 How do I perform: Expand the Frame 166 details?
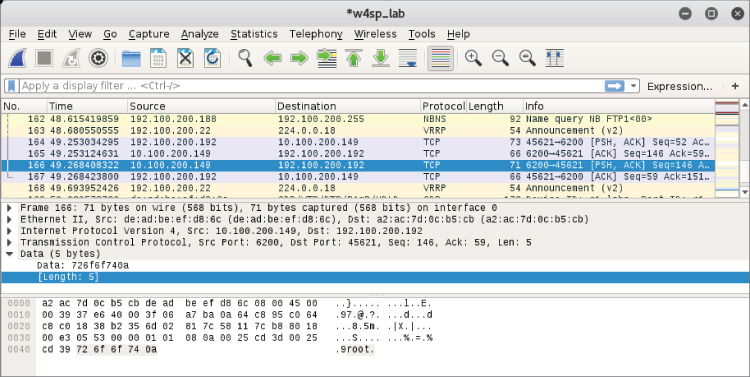[x=9, y=208]
